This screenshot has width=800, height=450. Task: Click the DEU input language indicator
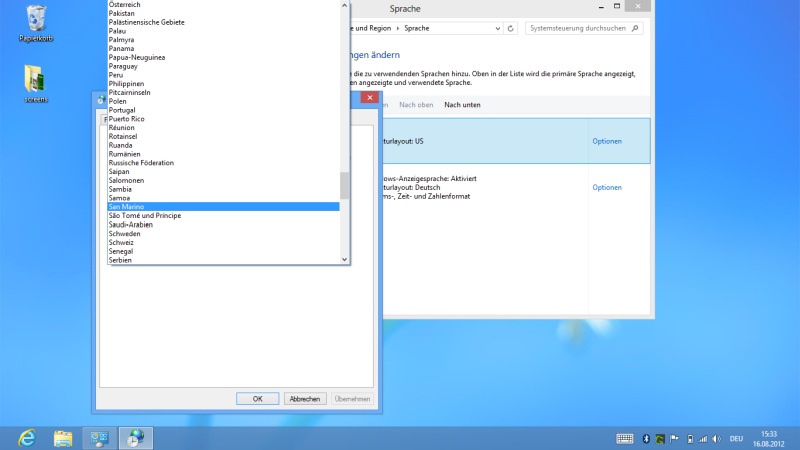pyautogui.click(x=736, y=439)
